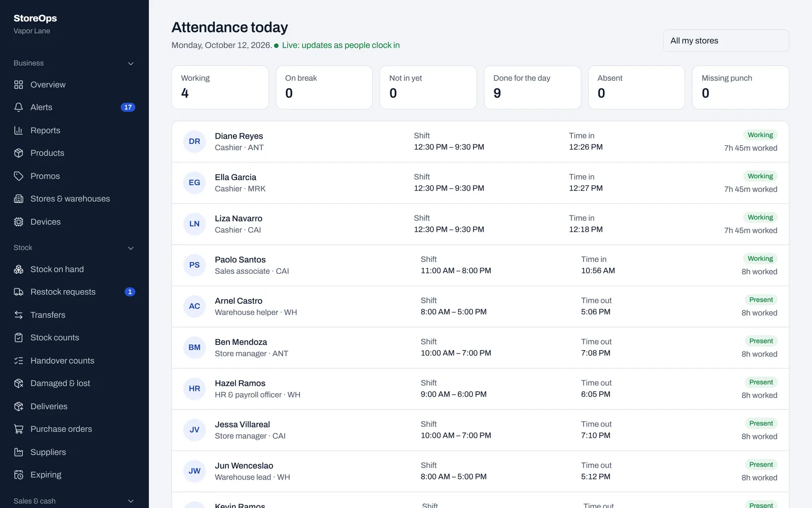Click the Suppliers factory icon
Viewport: 812px width, 508px height.
click(19, 452)
